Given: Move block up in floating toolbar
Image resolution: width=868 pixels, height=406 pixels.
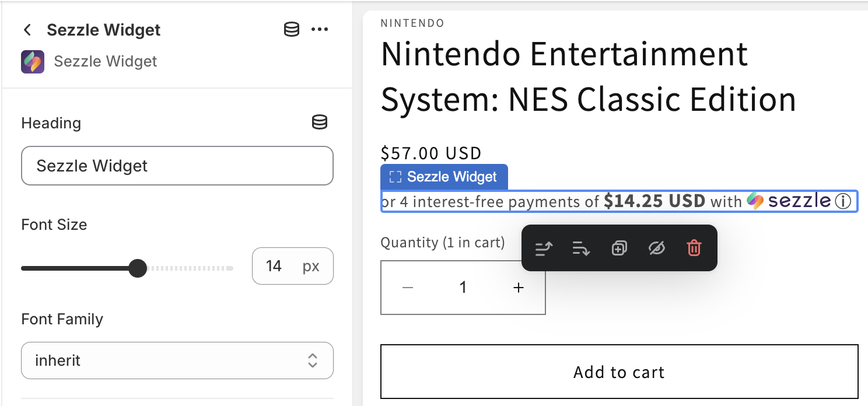Looking at the screenshot, I should (x=544, y=249).
